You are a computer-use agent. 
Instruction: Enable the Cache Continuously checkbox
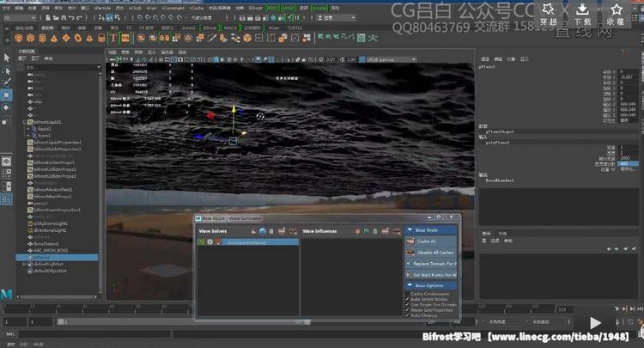tap(407, 294)
